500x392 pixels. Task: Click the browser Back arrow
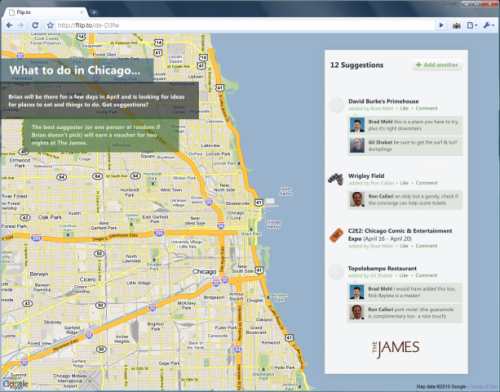pyautogui.click(x=9, y=25)
